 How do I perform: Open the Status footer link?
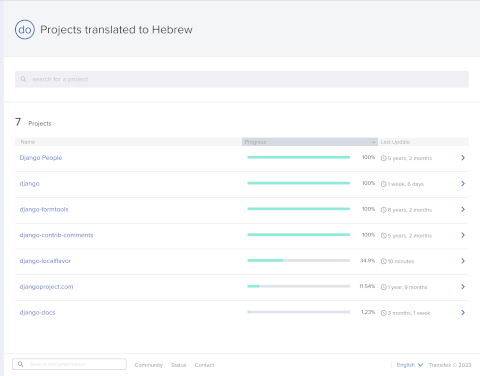[179, 365]
